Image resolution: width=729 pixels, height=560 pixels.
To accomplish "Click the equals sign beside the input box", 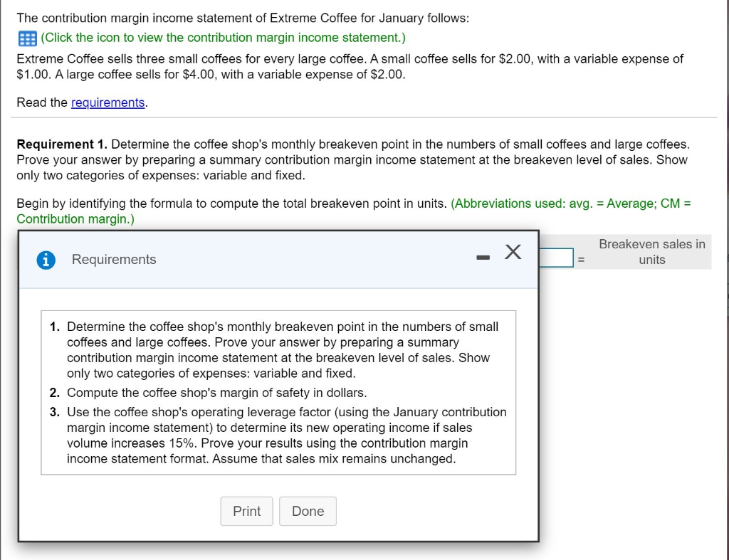I will 581,258.
